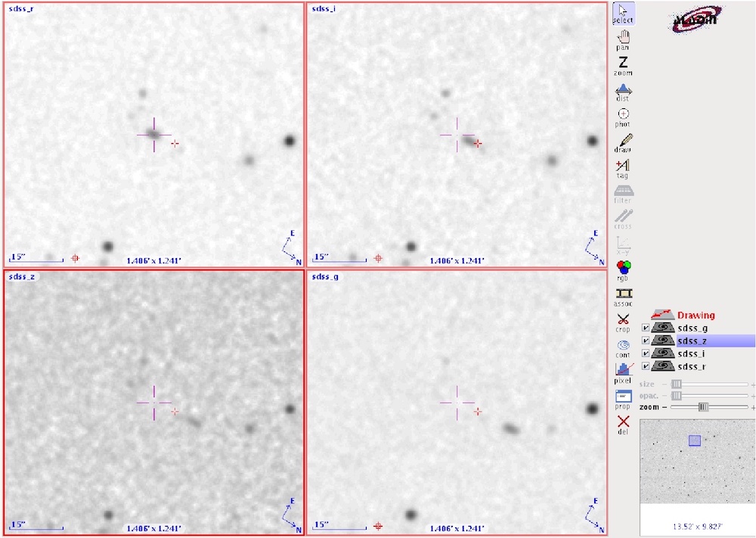Uncheck the sdss_g plane checkbox
The width and height of the screenshot is (756, 538).
pos(646,328)
